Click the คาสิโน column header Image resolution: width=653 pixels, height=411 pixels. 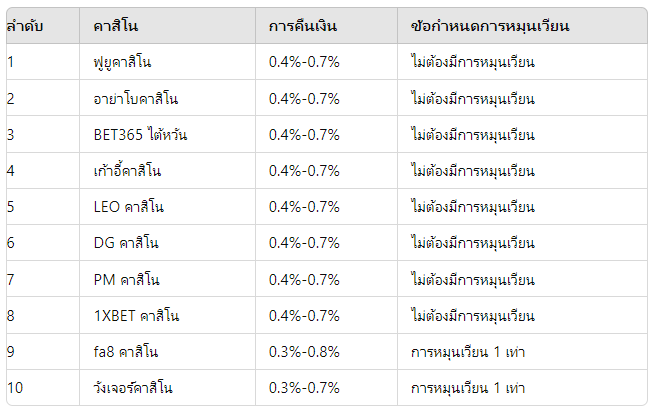tap(167, 25)
